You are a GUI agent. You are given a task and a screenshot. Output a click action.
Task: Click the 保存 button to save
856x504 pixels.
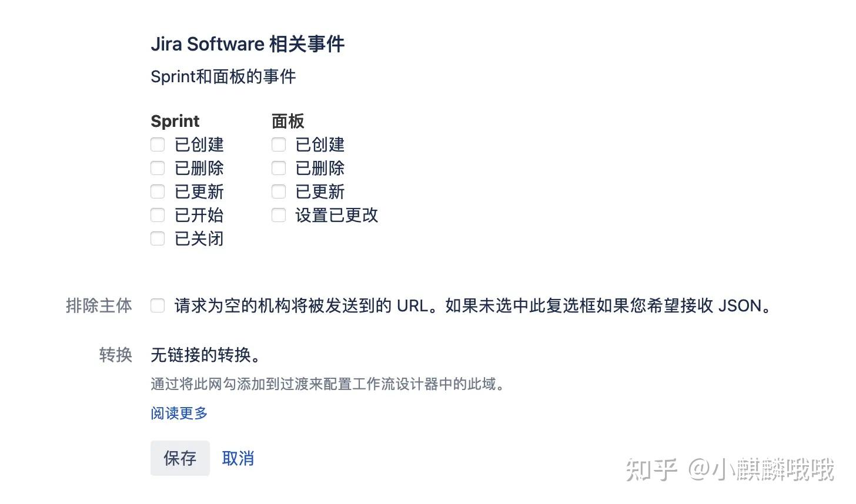(180, 458)
